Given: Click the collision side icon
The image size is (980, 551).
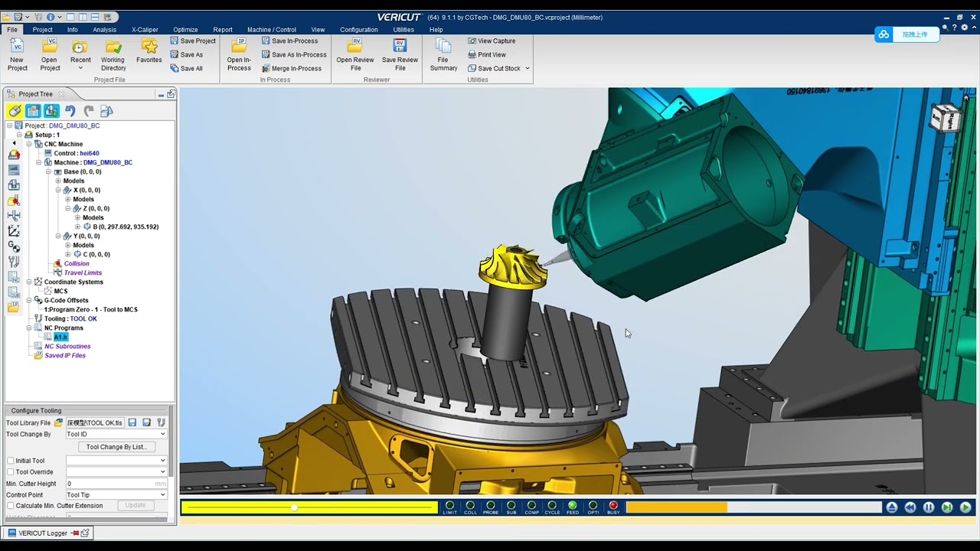Looking at the screenshot, I should pos(14,201).
